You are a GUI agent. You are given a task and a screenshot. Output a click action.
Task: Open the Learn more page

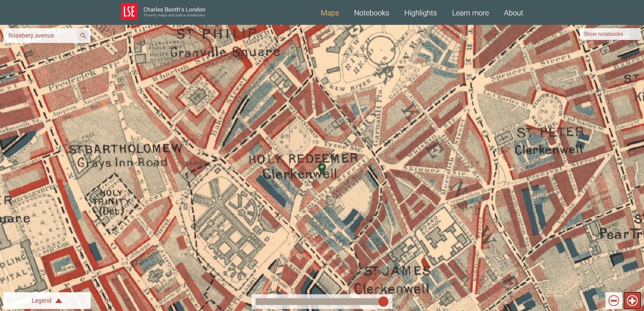470,13
